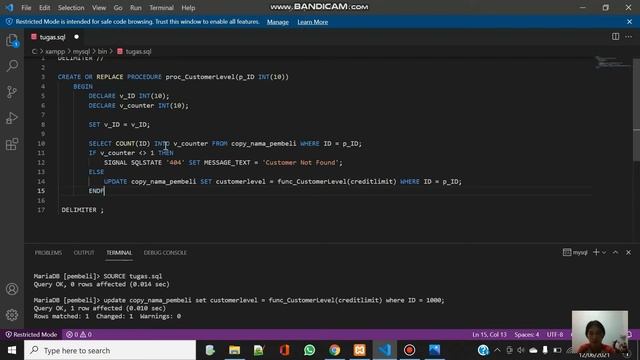Click the Help question mark tray icon
The width and height of the screenshot is (640, 360).
click(x=483, y=350)
